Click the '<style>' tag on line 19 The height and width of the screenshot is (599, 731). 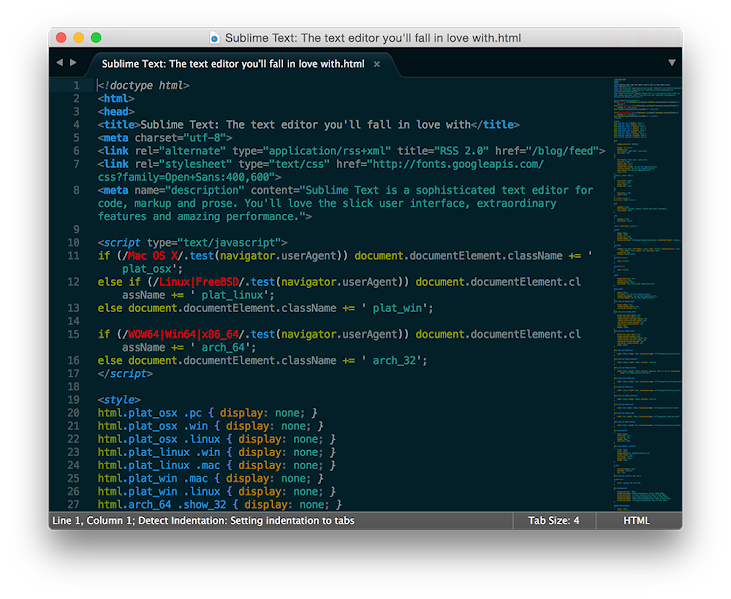point(119,399)
